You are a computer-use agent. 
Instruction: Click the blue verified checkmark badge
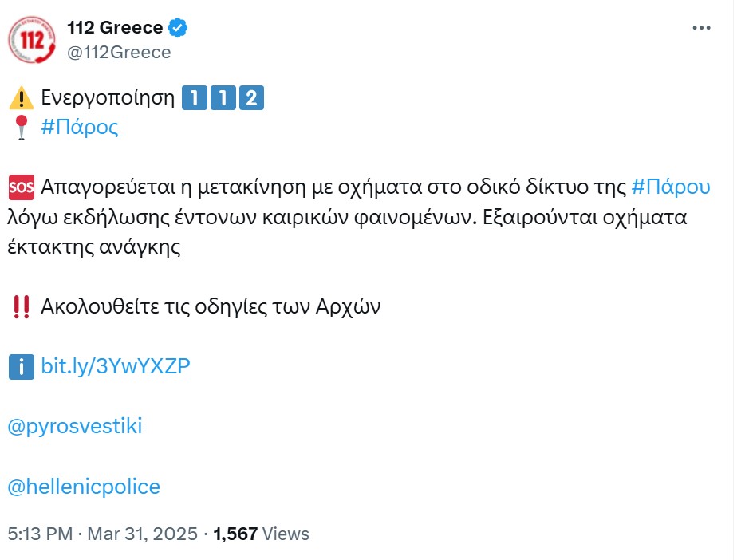tap(178, 28)
